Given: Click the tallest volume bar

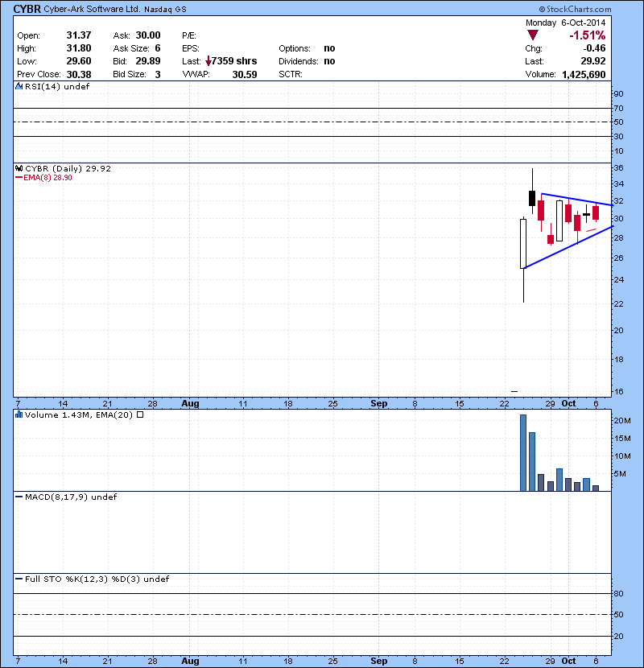Looking at the screenshot, I should coord(523,453).
